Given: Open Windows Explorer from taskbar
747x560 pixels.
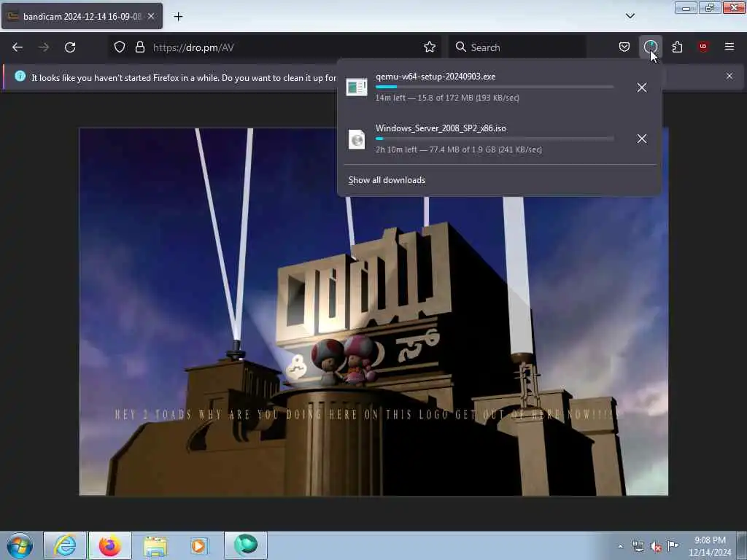Looking at the screenshot, I should tap(155, 546).
